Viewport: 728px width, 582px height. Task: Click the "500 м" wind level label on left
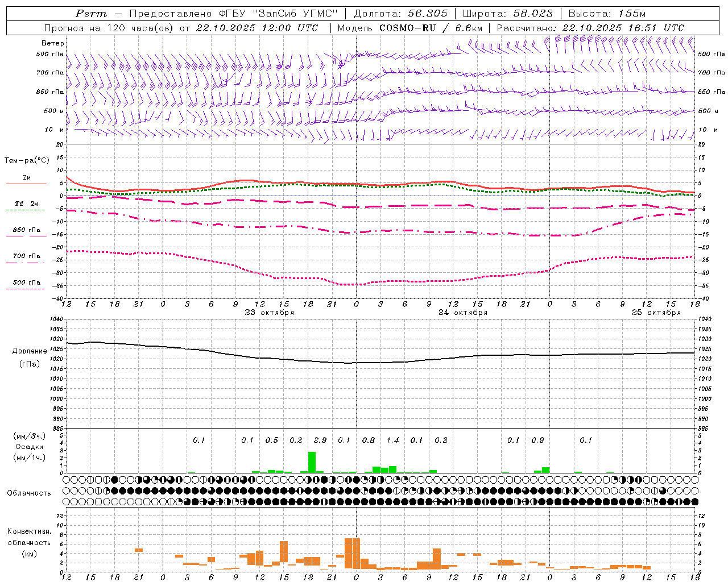(54, 111)
